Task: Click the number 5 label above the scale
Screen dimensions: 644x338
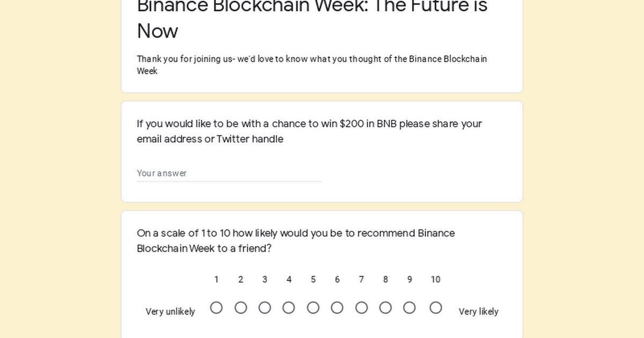Action: tap(313, 280)
